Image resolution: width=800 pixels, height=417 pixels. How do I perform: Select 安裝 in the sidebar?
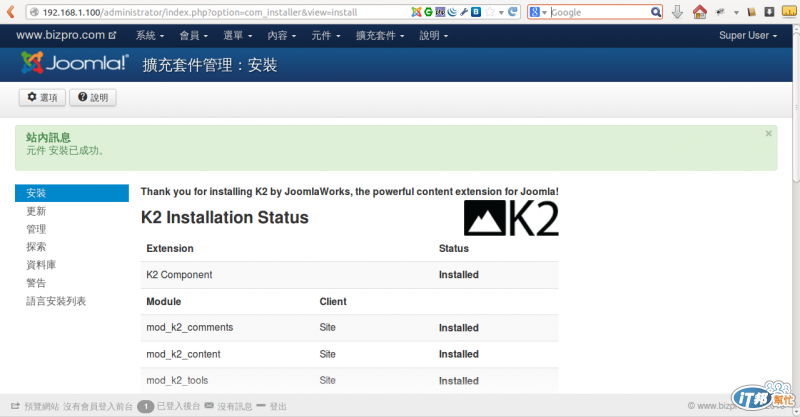pos(72,193)
